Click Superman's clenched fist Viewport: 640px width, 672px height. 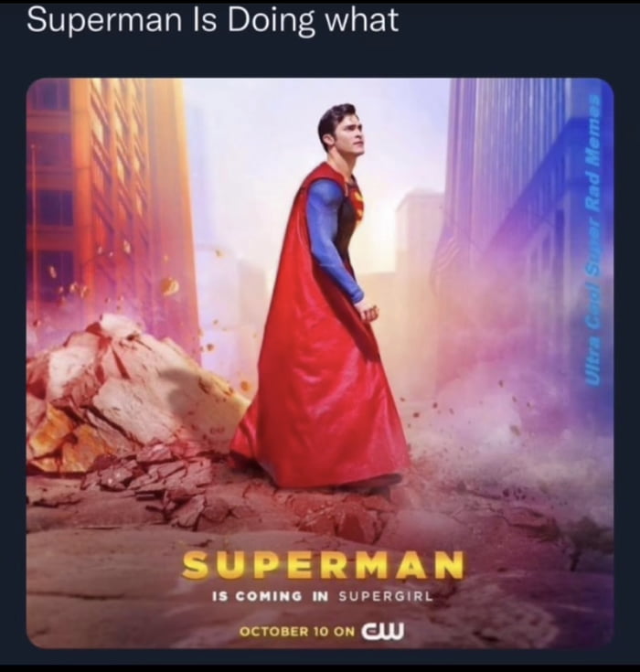click(370, 312)
